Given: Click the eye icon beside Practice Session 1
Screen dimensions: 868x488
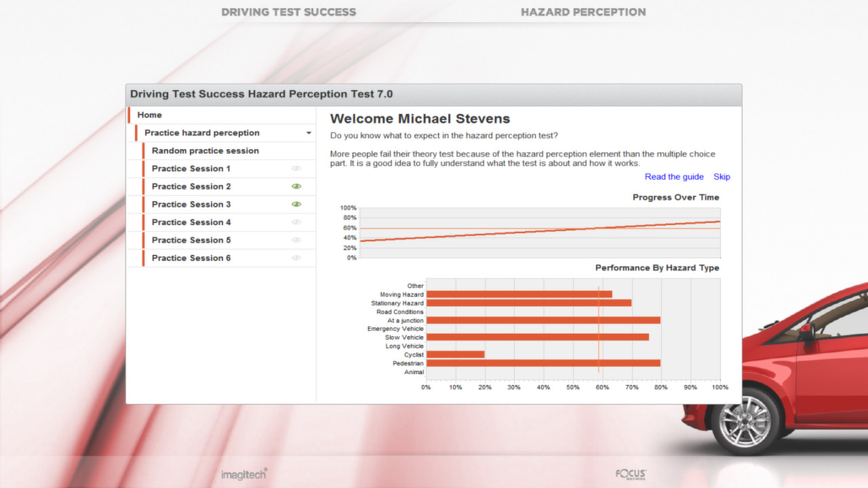Looking at the screenshot, I should pos(296,169).
